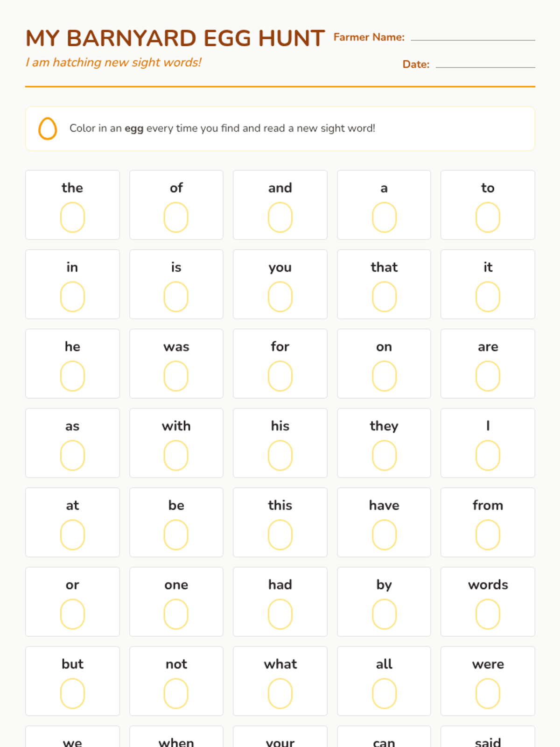Mark the egg for 'have' as found
The width and height of the screenshot is (560, 747).
384,535
